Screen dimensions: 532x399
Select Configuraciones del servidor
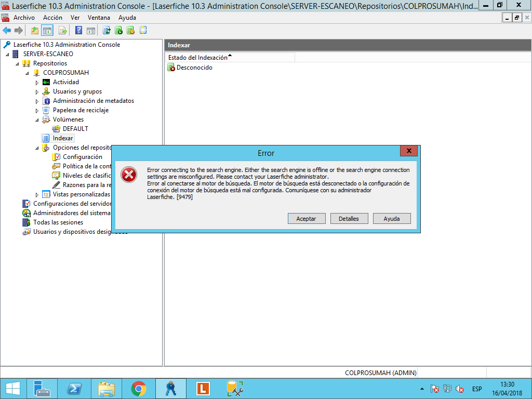[x=72, y=204]
